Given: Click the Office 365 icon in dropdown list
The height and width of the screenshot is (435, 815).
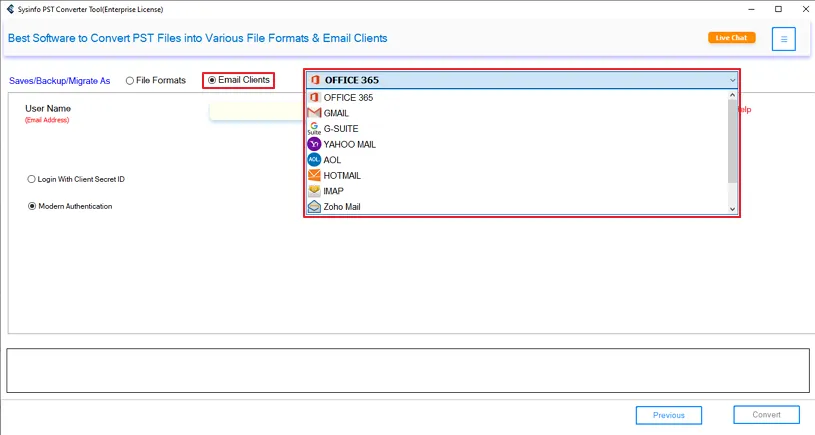Looking at the screenshot, I should pyautogui.click(x=314, y=97).
